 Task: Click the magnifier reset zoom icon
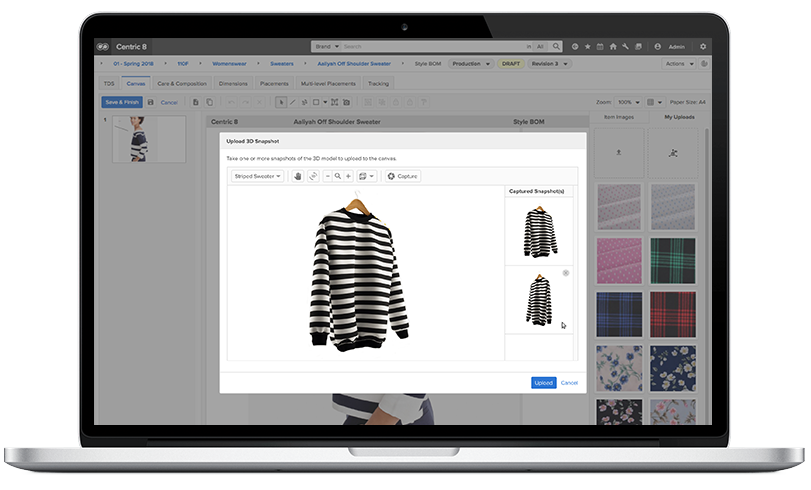coord(338,176)
